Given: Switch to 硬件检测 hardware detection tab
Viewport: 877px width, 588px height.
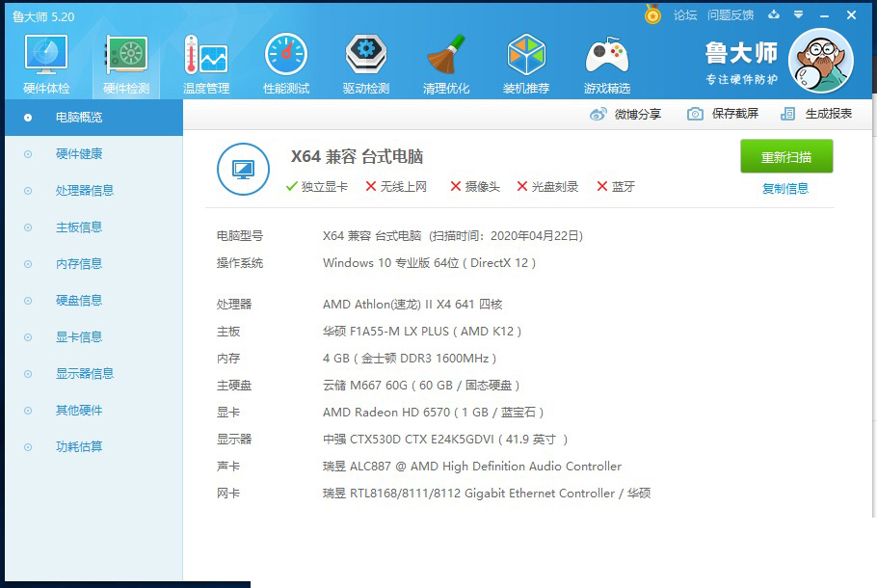Looking at the screenshot, I should [124, 61].
